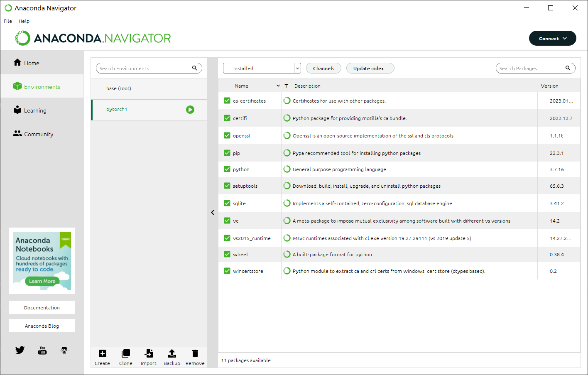Click the T column header icon
Viewport: 588px width, 375px height.
tap(286, 86)
